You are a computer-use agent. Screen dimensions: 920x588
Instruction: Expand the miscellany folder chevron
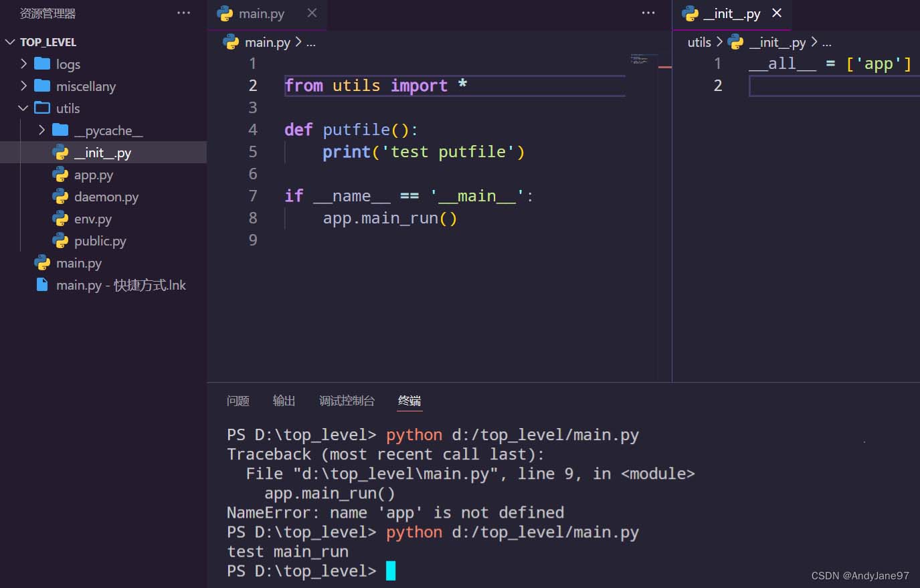click(x=24, y=86)
